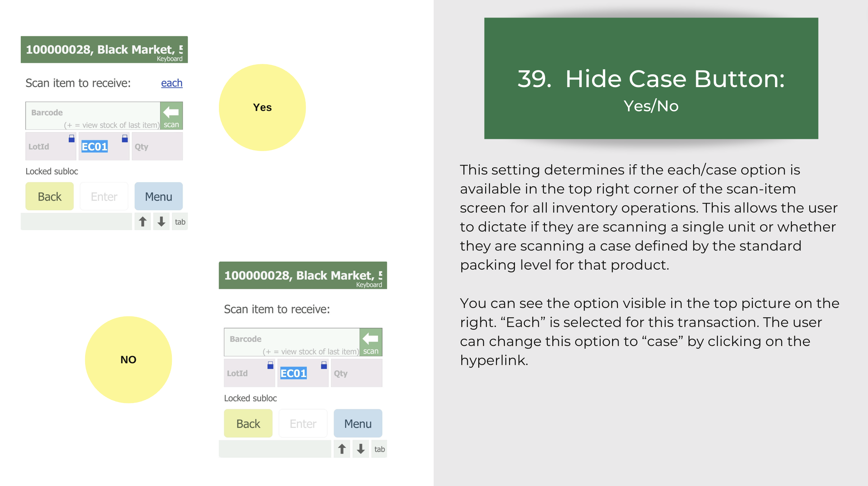
Task: Click the yellow Back button in top panel
Action: 49,196
